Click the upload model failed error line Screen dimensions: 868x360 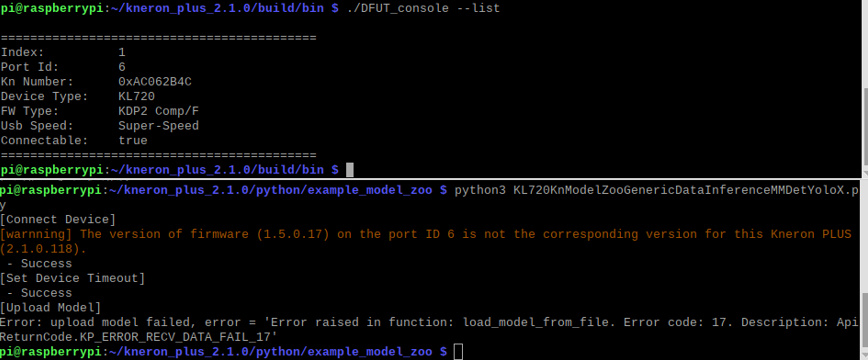pyautogui.click(x=429, y=330)
